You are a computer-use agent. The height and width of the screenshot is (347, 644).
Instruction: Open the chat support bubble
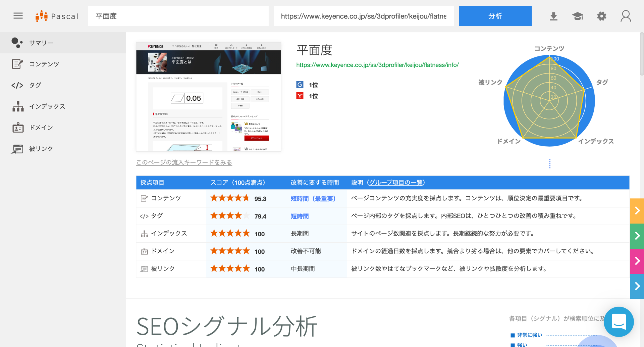point(619,322)
